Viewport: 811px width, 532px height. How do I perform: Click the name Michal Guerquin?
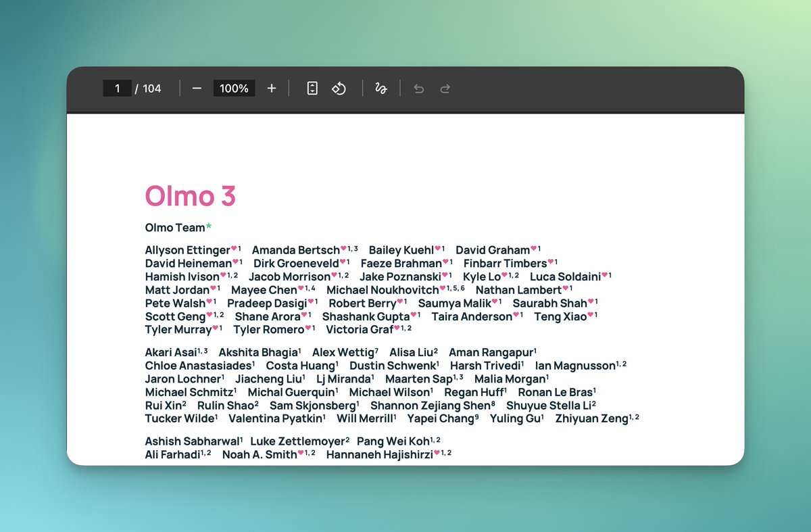click(x=291, y=392)
